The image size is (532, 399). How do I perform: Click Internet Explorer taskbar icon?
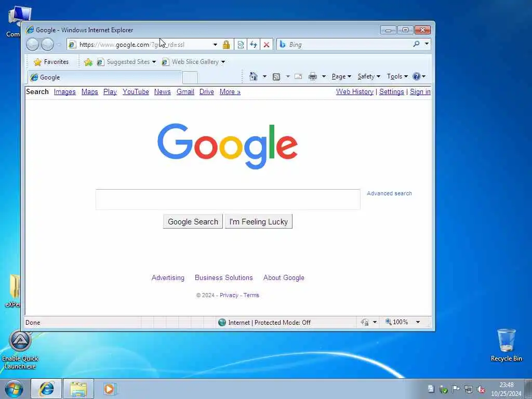[46, 389]
